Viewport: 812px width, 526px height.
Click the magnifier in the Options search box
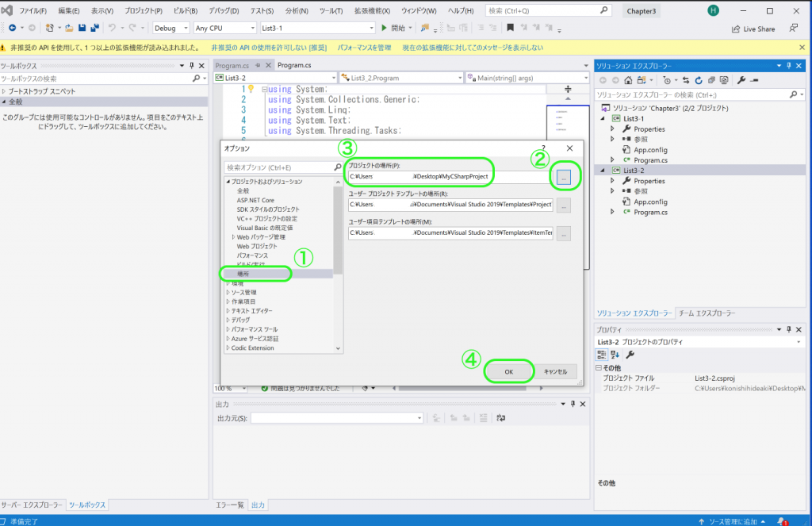(x=338, y=167)
